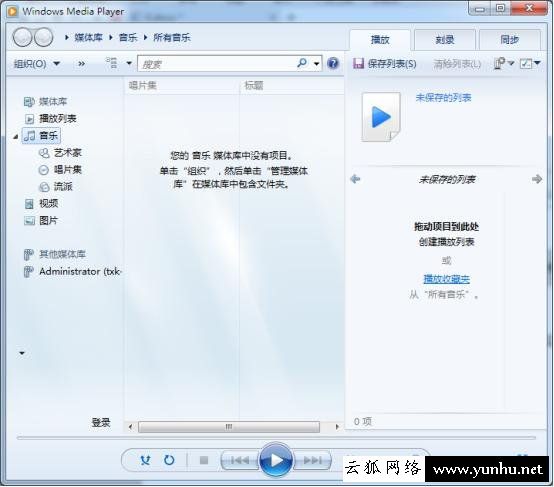Click 保存列表(S) button

click(x=385, y=64)
